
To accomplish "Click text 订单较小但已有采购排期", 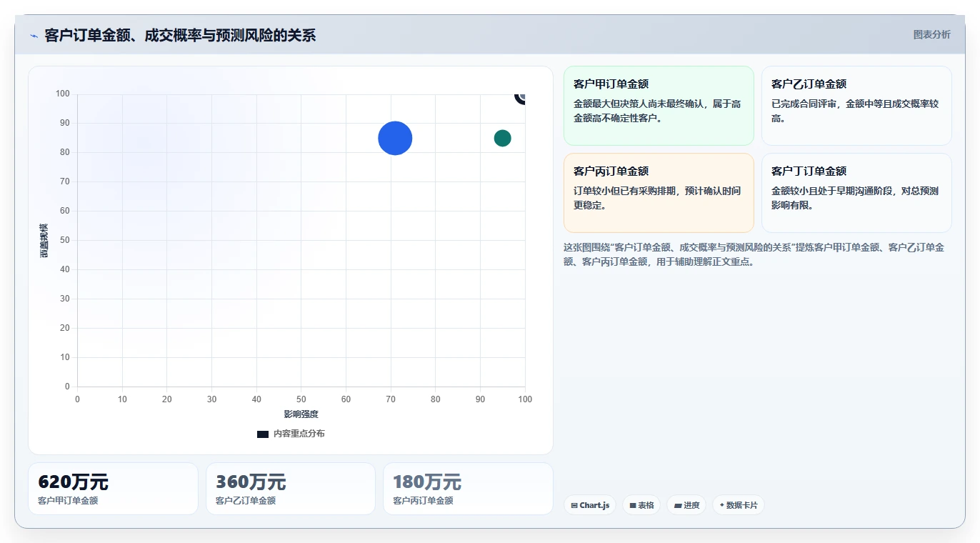I will [626, 191].
